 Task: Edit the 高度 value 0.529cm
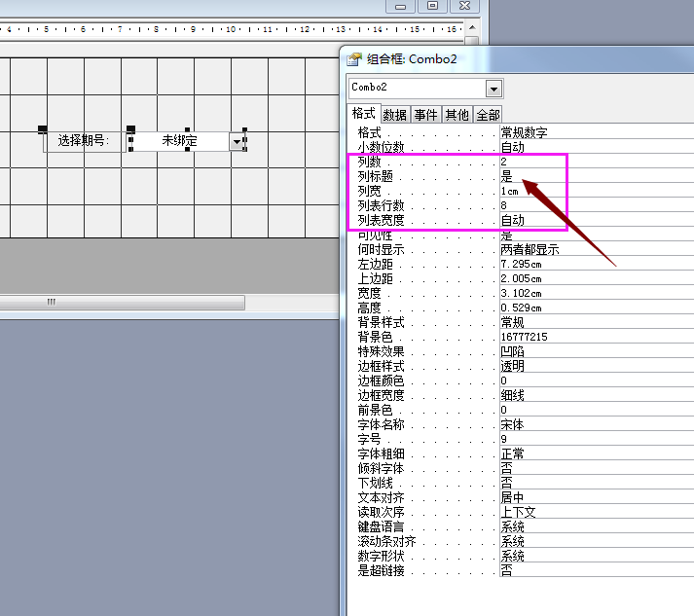pyautogui.click(x=597, y=308)
